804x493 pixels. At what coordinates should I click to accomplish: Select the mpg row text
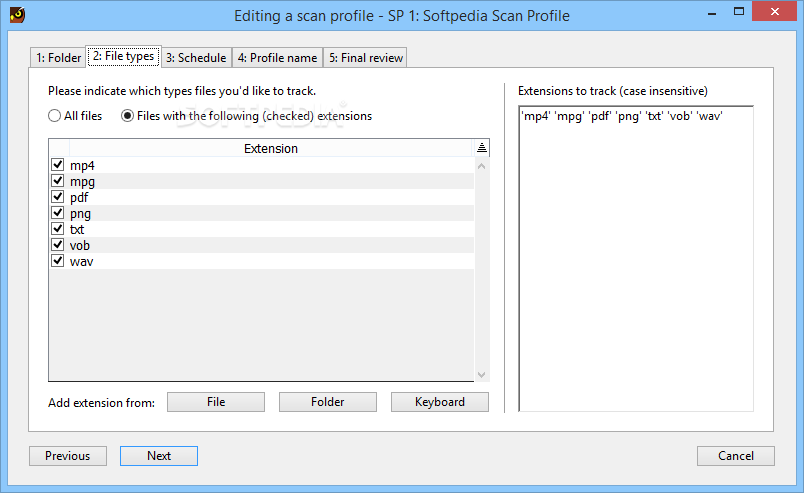82,182
